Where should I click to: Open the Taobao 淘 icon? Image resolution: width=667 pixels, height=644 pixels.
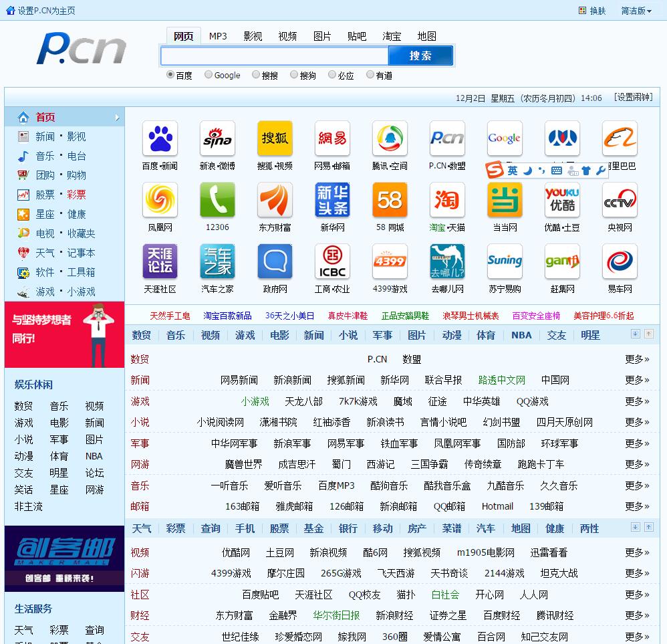[447, 200]
